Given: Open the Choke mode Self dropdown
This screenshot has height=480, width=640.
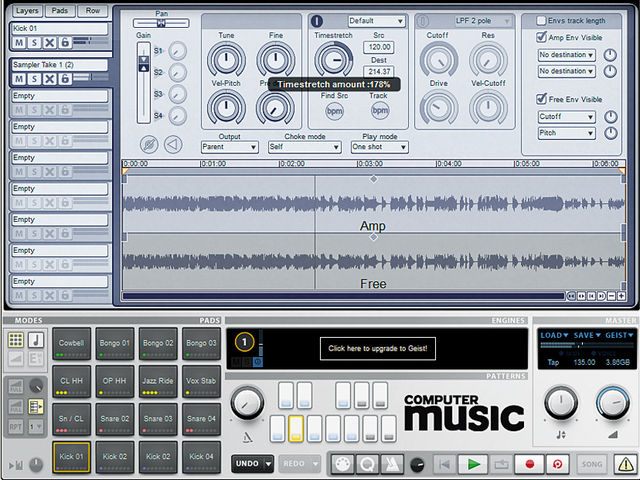Looking at the screenshot, I should tap(304, 147).
